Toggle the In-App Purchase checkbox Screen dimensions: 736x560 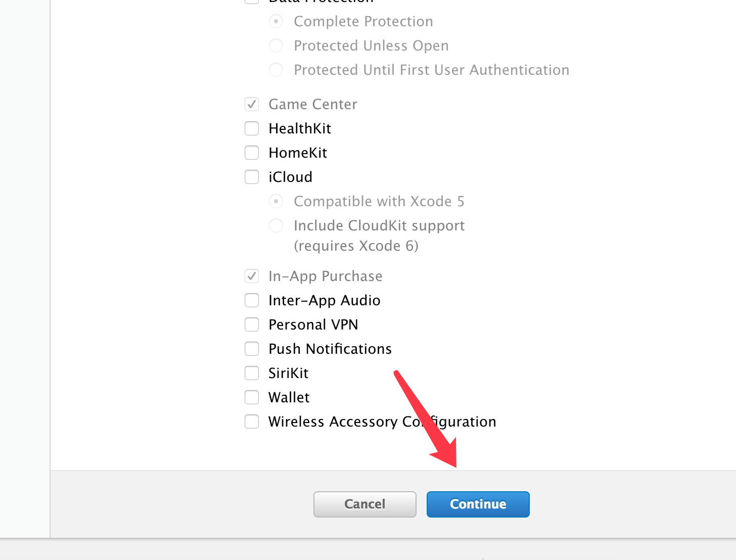[x=252, y=276]
